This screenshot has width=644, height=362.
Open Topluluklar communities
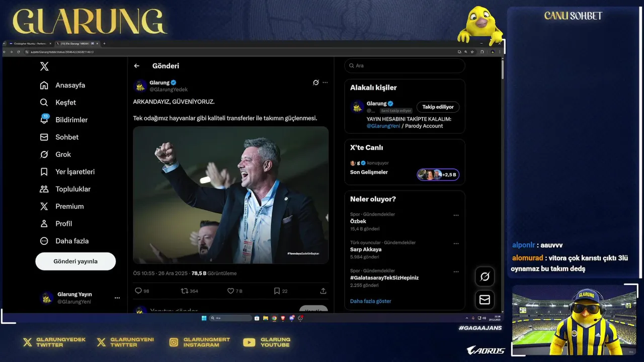(65, 189)
